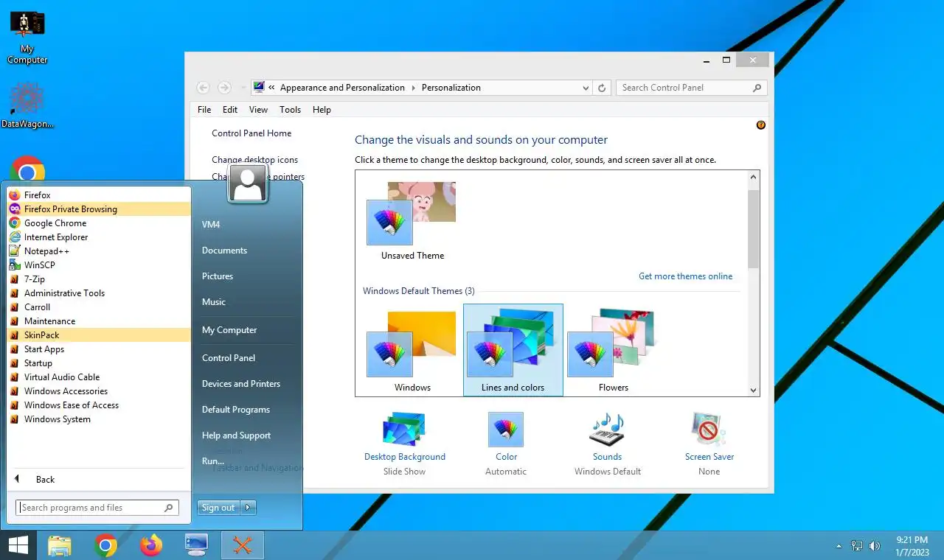Open the Help menu
The width and height of the screenshot is (944, 560).
point(322,110)
